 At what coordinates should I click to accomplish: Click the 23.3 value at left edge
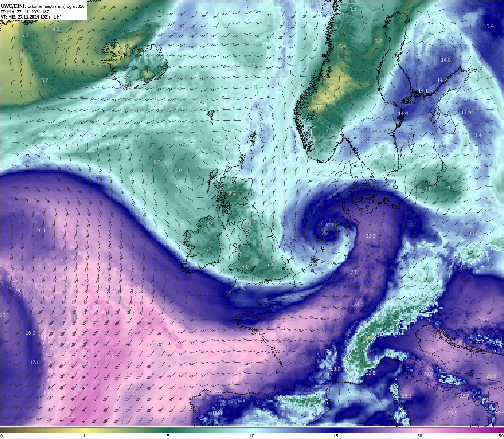[x=5, y=315]
